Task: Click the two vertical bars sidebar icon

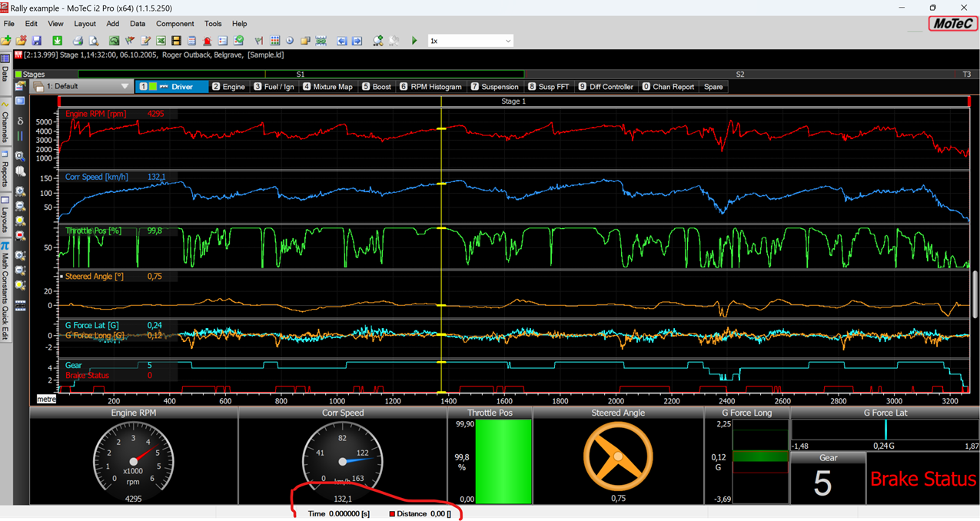Action: tap(20, 135)
